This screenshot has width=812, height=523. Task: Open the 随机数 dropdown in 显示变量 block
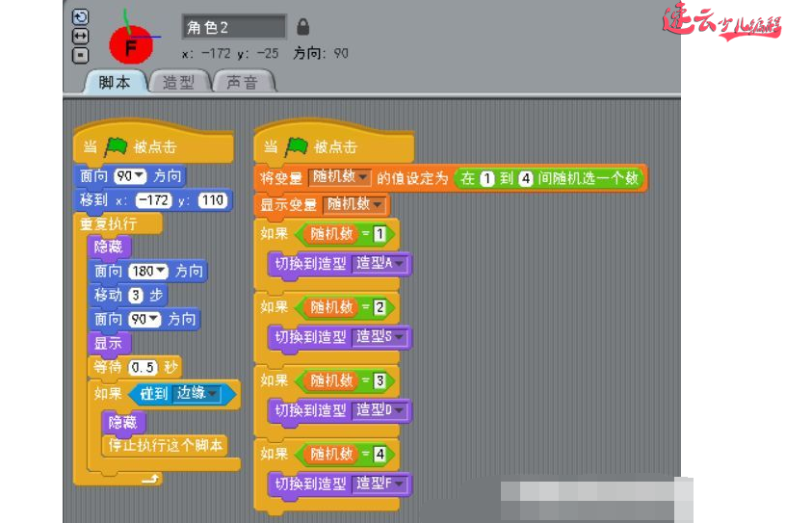(x=378, y=205)
